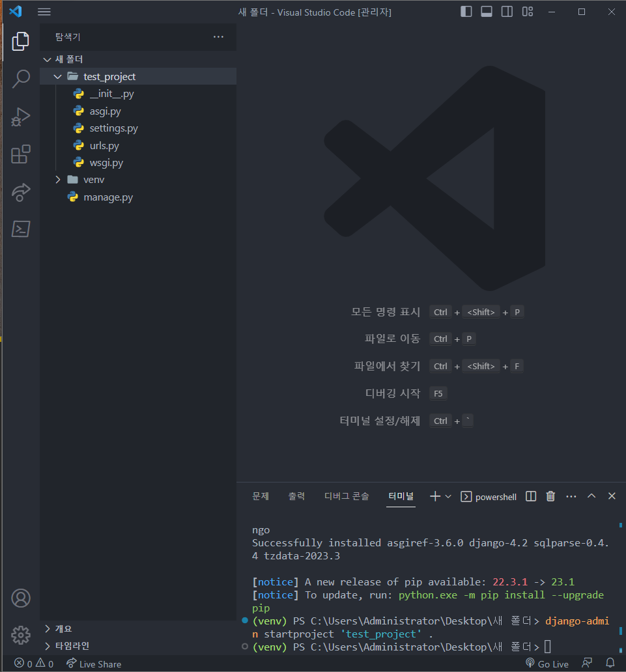Open the feedback icon in status bar
The image size is (626, 672).
point(587,664)
